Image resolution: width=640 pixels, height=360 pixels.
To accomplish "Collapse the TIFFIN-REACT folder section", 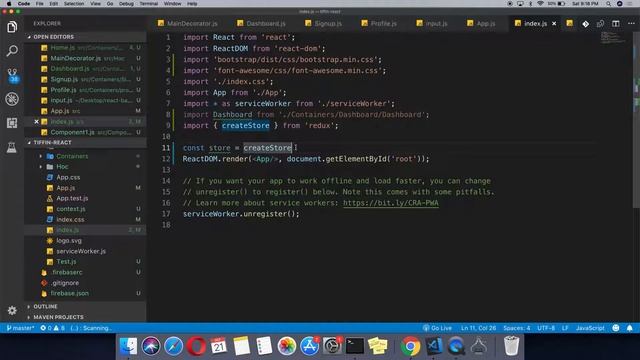I will [x=85, y=142].
